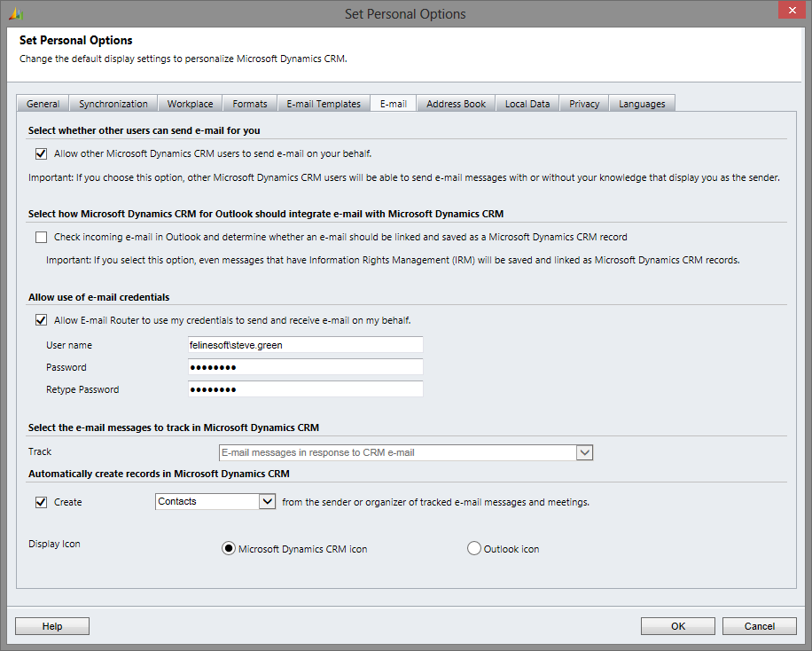The width and height of the screenshot is (812, 651).
Task: Uncheck Allow E-mail Router credentials option
Action: (41, 320)
